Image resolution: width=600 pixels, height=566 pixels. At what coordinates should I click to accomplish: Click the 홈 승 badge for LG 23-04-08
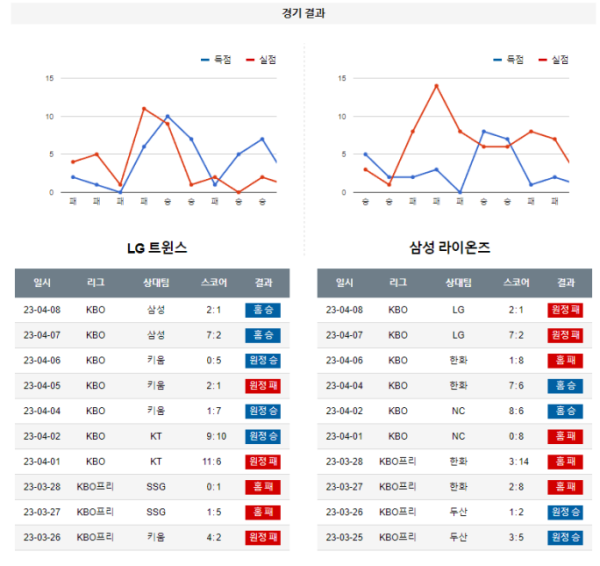(x=263, y=310)
